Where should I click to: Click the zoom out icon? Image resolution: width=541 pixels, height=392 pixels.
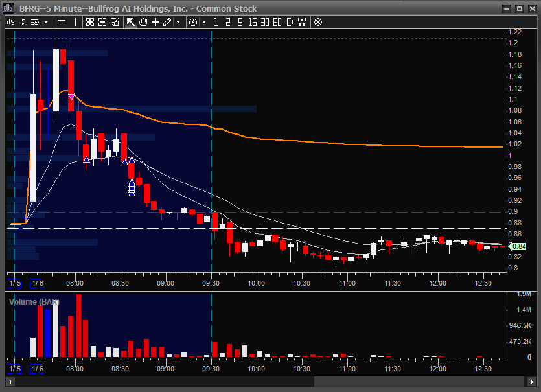(x=102, y=23)
